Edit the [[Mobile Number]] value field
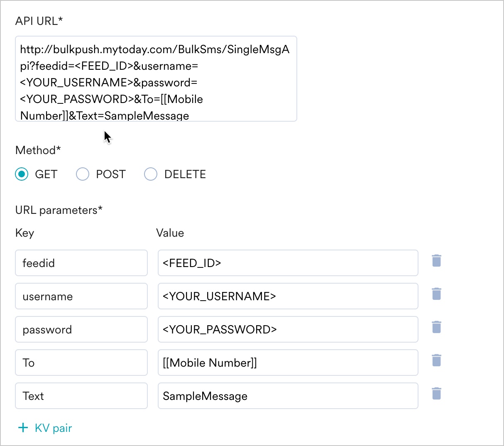 click(288, 363)
